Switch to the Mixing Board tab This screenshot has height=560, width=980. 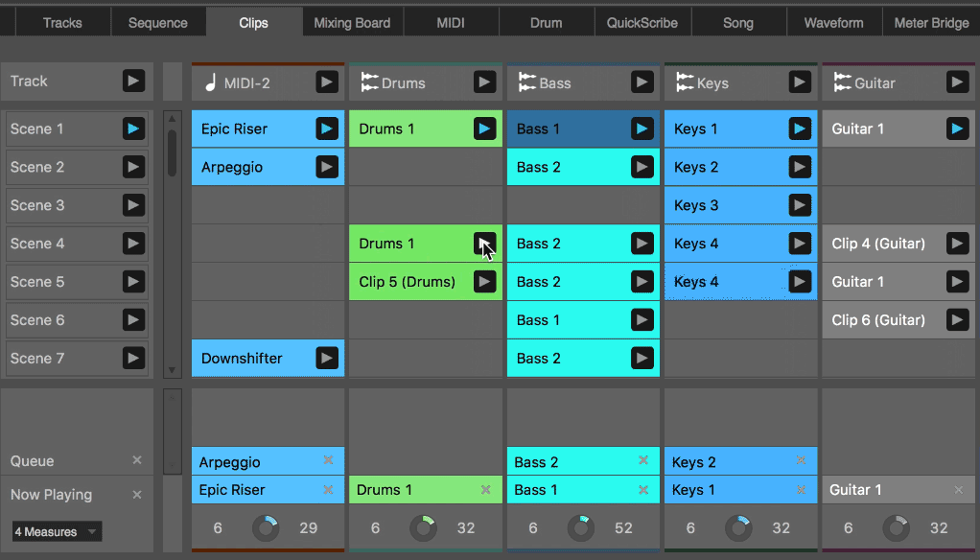(x=352, y=23)
